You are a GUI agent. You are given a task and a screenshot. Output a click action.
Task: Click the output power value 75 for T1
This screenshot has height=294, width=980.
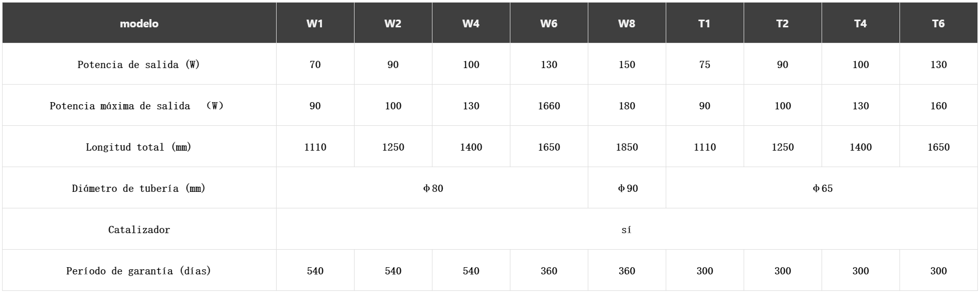(704, 64)
